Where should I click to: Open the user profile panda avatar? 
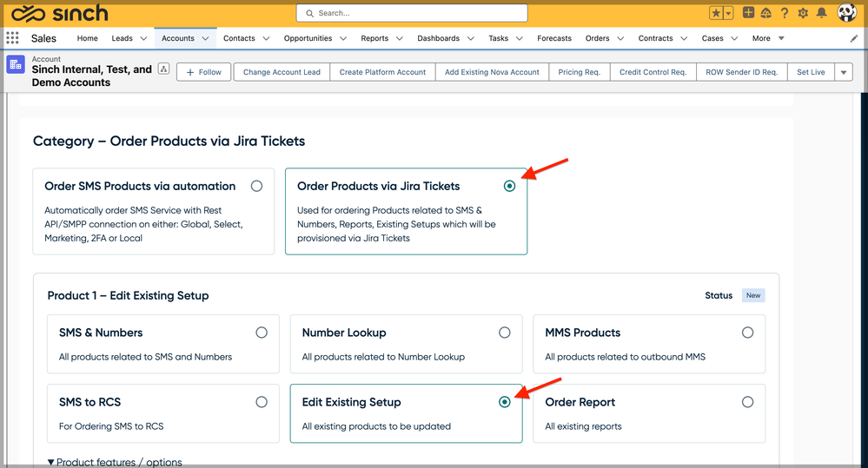point(846,12)
